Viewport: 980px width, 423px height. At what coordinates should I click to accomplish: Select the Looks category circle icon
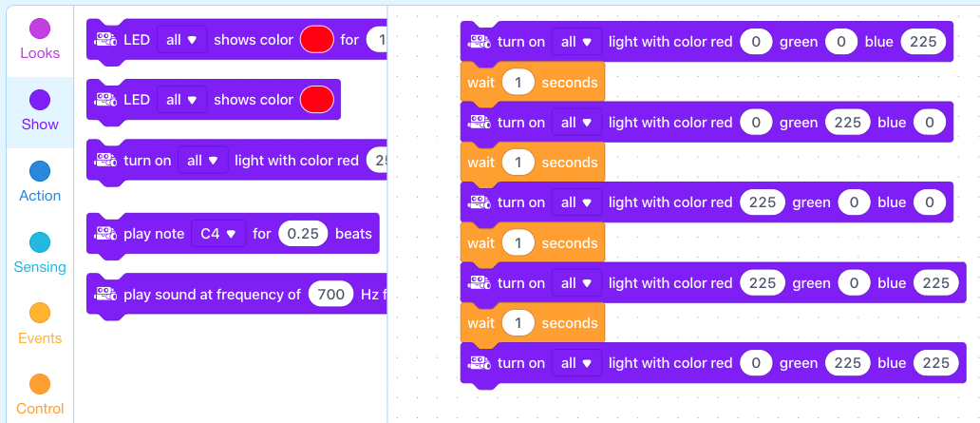point(40,29)
